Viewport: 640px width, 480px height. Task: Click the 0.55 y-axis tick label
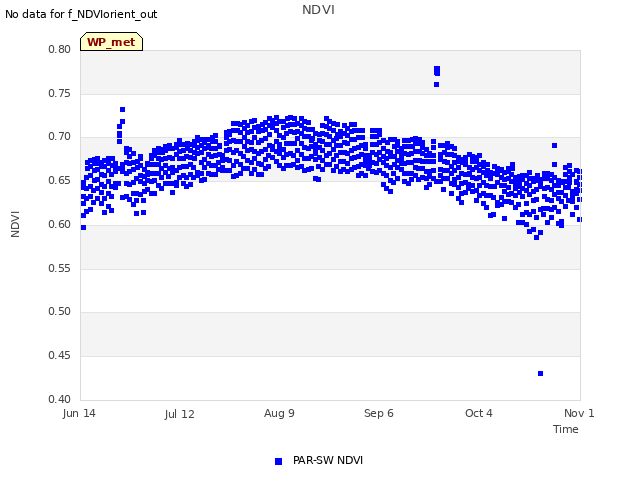(x=59, y=268)
